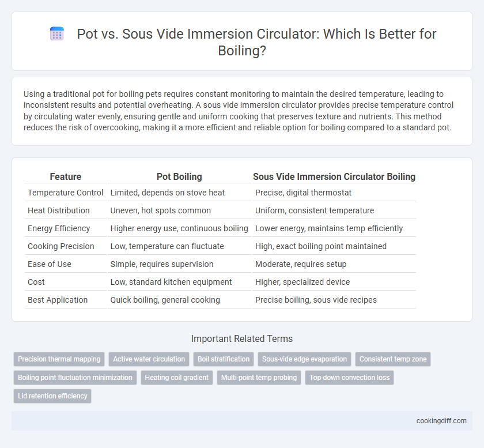Select the 'Lid retention efficiency' tag
484x448 pixels.
click(52, 396)
